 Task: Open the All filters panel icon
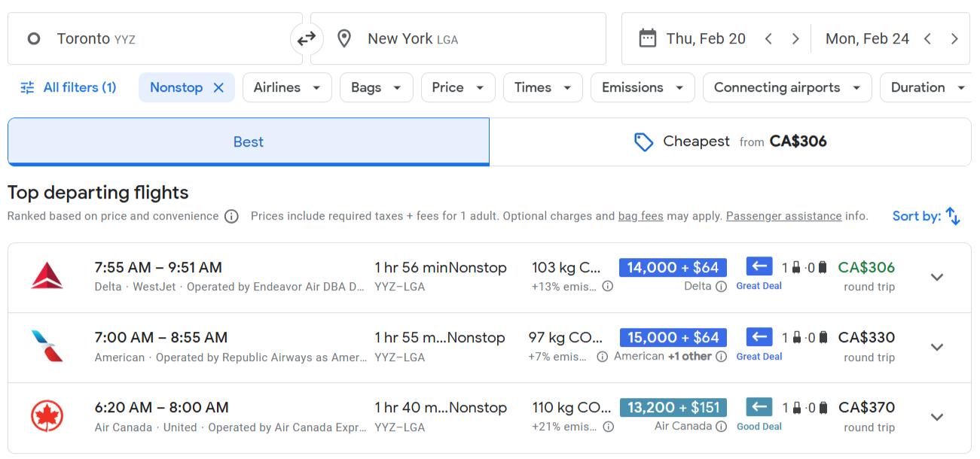tap(27, 88)
